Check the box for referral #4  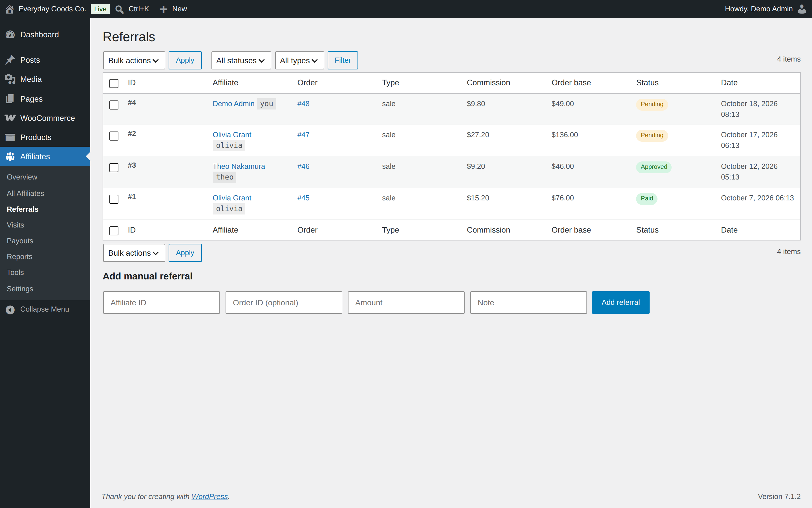114,105
